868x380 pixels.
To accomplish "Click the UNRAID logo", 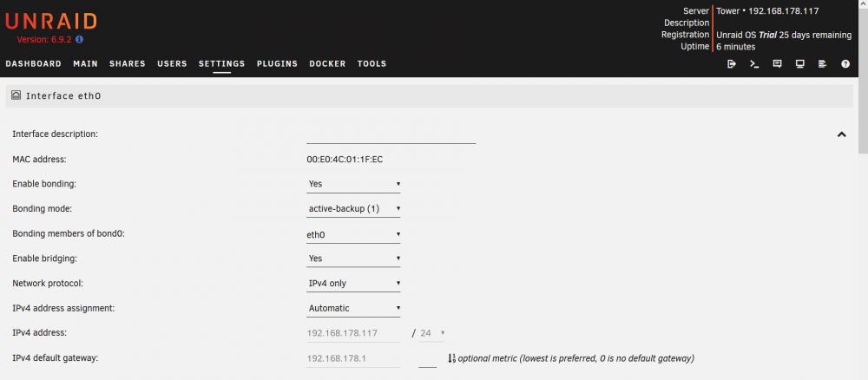I will coord(51,22).
